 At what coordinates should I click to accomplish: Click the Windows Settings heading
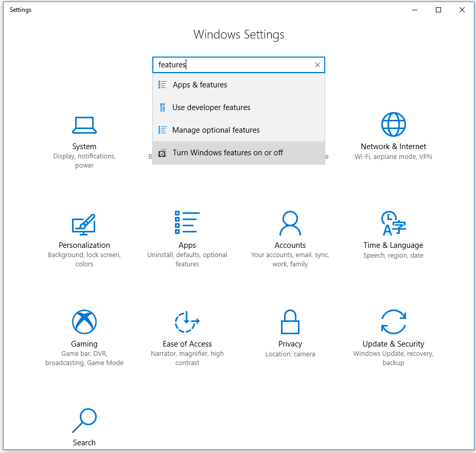coord(239,34)
